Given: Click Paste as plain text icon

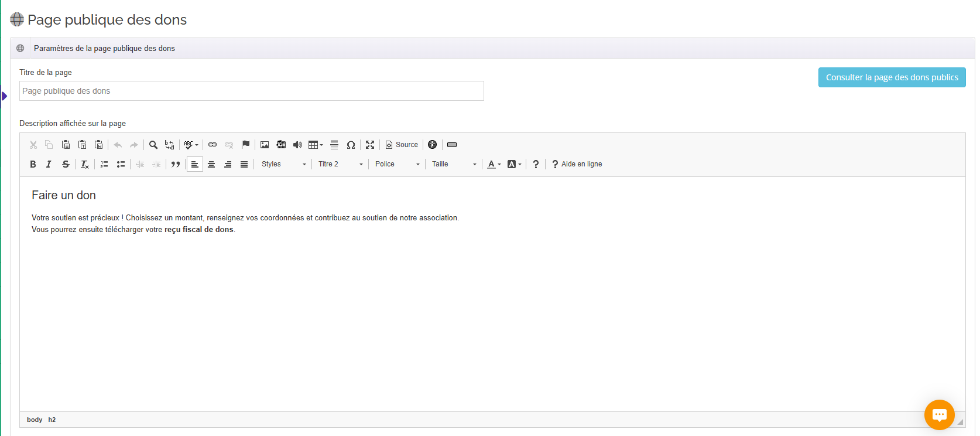Looking at the screenshot, I should 83,145.
